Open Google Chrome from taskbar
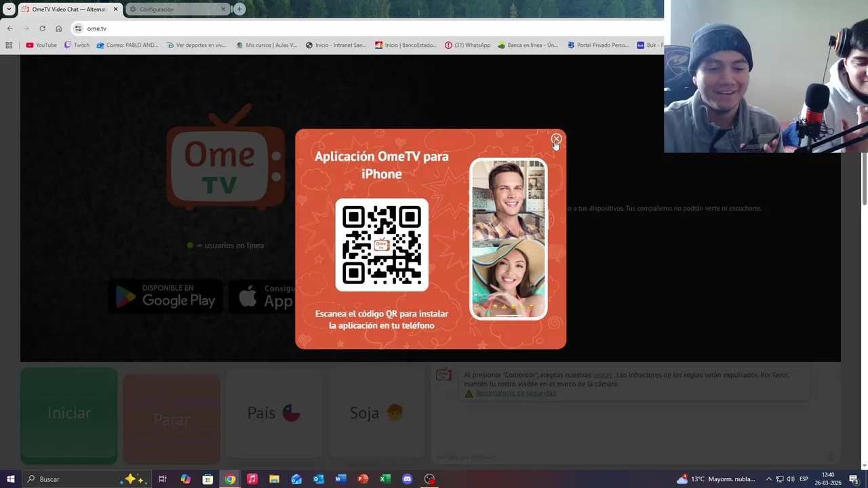Image resolution: width=868 pixels, height=488 pixels. [x=230, y=479]
